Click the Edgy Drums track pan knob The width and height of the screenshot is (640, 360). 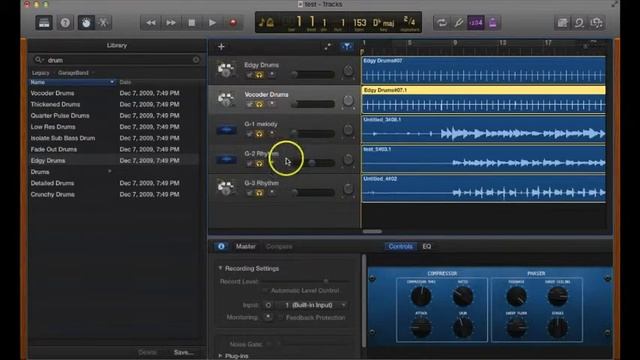tap(348, 71)
